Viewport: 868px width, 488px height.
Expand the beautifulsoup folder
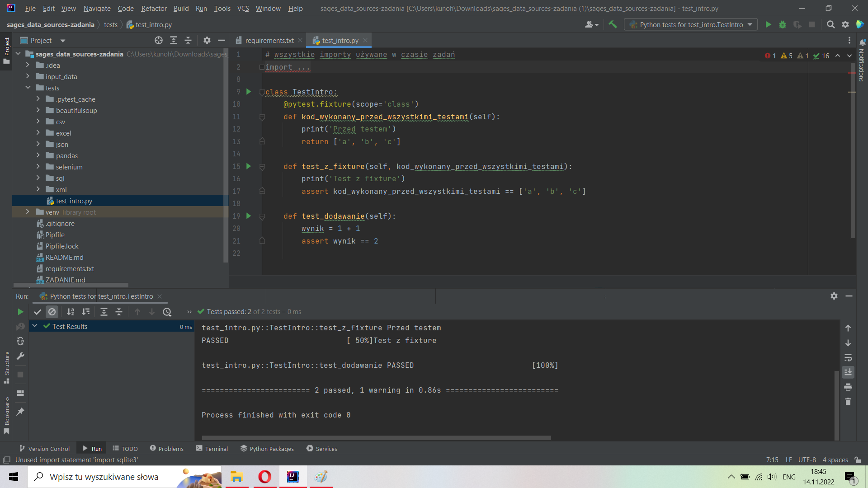click(x=38, y=110)
